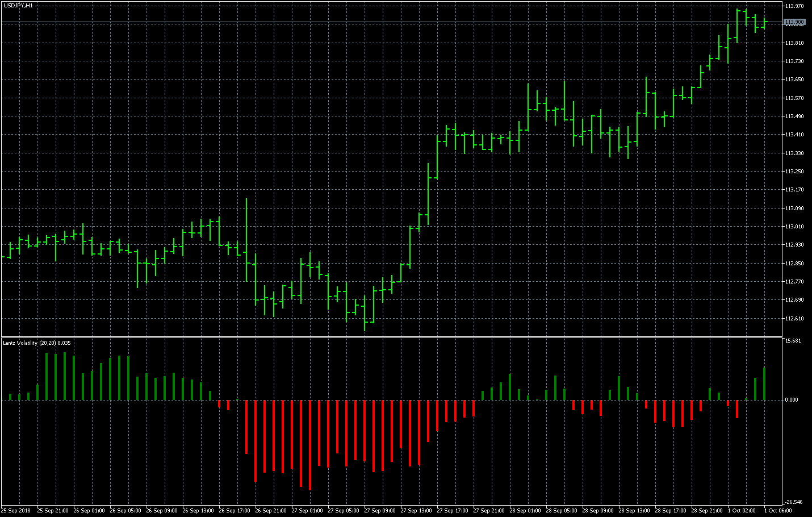Click the 112.610 price scale value
The image size is (812, 517).
[794, 319]
